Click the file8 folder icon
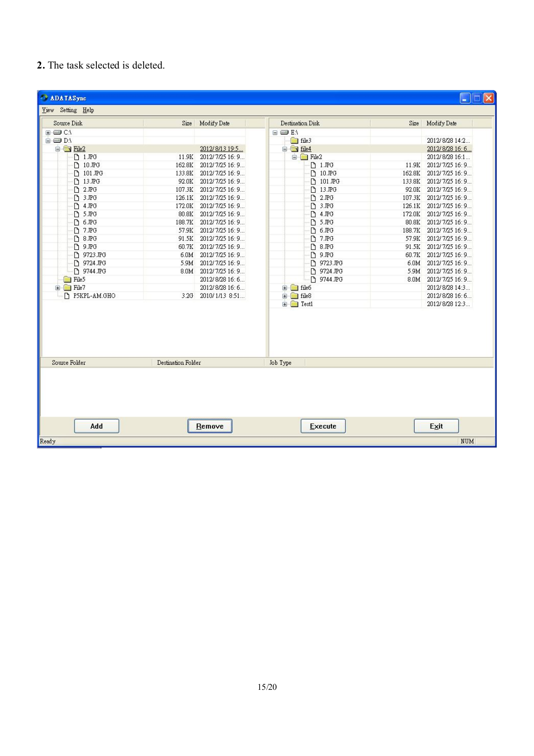Image resolution: width=534 pixels, height=756 pixels. click(295, 296)
